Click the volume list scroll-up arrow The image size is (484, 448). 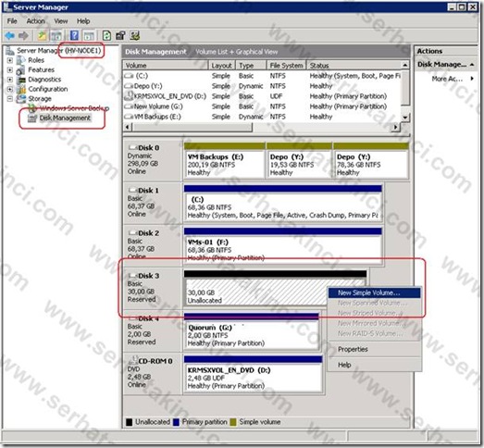pos(405,66)
